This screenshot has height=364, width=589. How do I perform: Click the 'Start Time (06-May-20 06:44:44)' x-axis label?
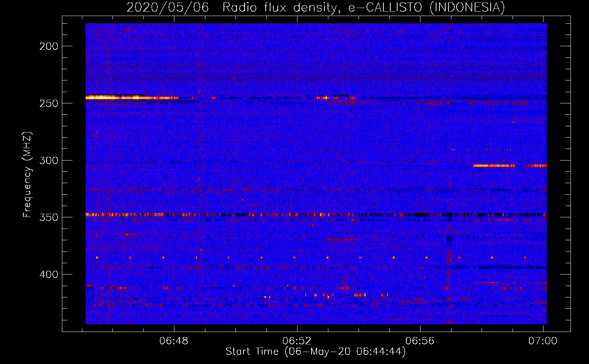[316, 352]
